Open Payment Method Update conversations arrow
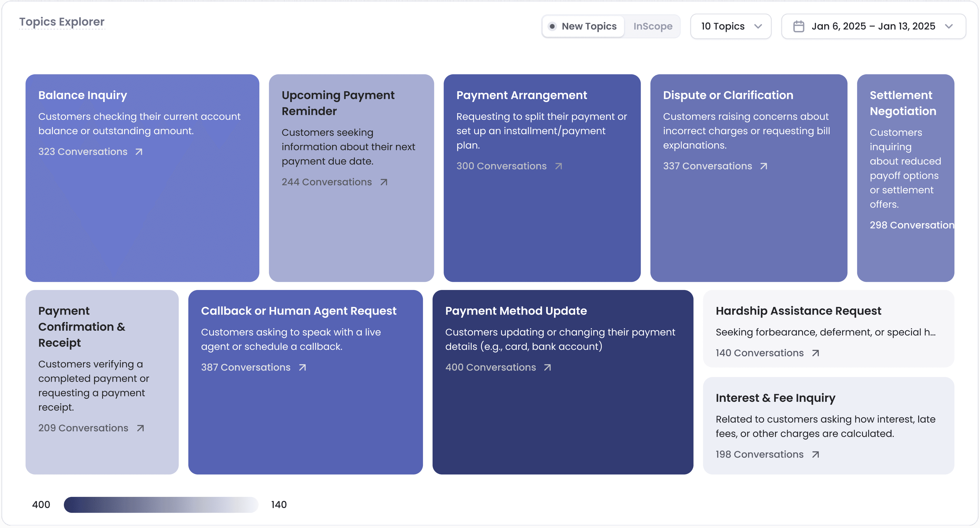The image size is (980, 528). (547, 368)
